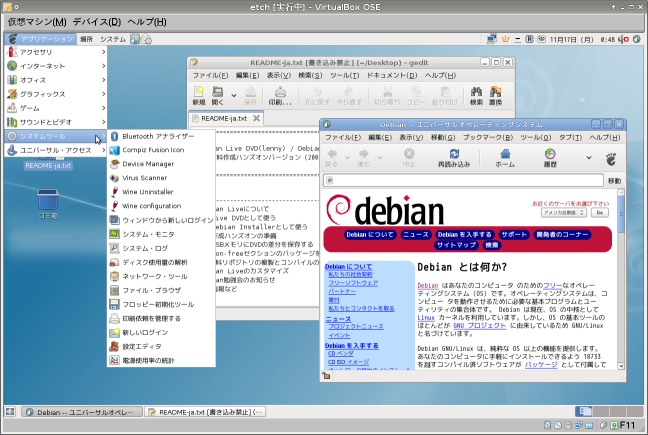Click ニュース banner button

(x=415, y=235)
